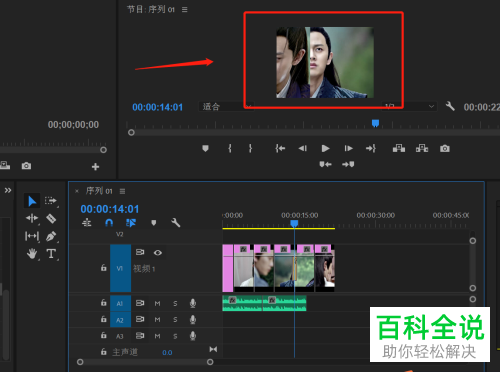The height and width of the screenshot is (372, 500).
Task: Select the Ripple Edit tool
Action: tap(32, 218)
